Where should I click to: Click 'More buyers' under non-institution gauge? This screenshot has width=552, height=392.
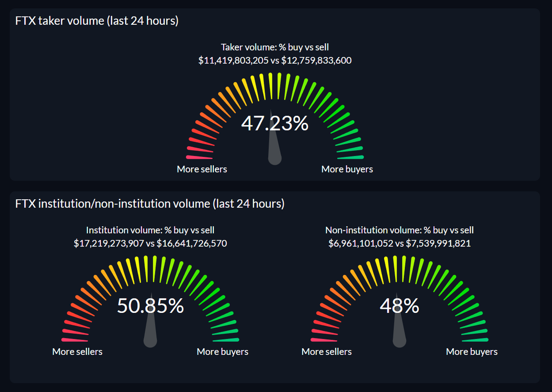[472, 352]
